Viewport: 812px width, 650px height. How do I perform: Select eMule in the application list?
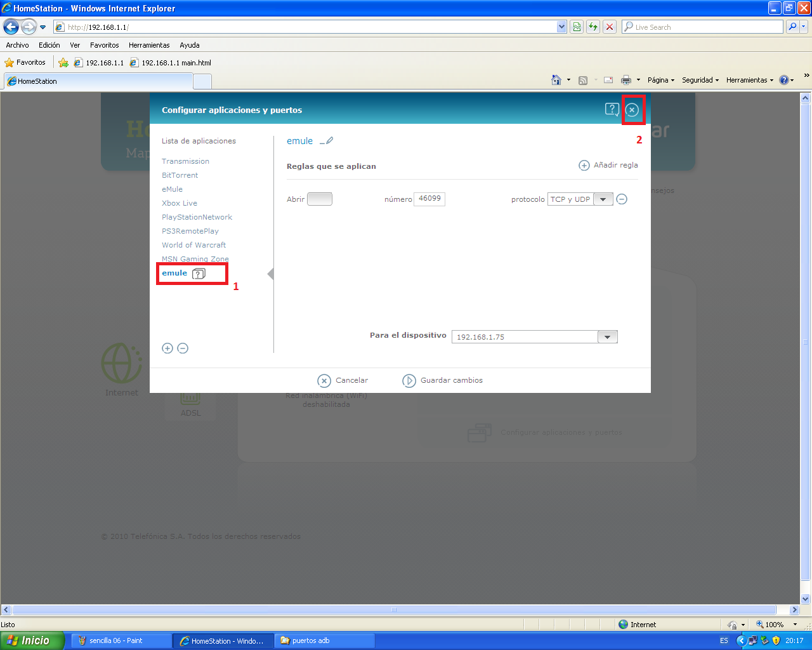[x=172, y=189]
